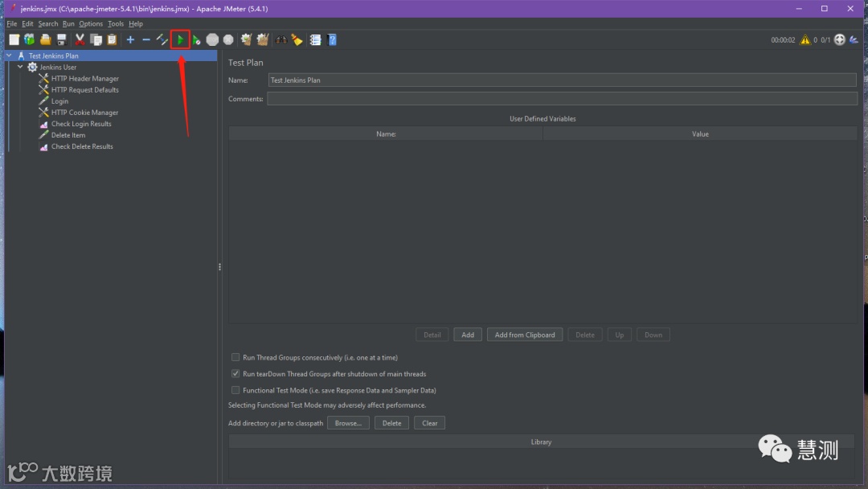The image size is (868, 489).
Task: Click the blue plus Expand All icon
Action: coord(130,39)
